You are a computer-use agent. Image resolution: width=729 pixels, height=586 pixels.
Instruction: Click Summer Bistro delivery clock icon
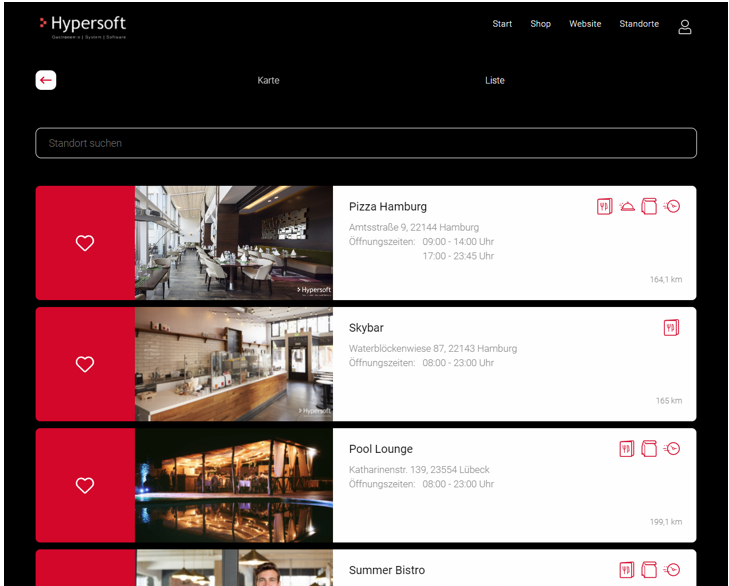pyautogui.click(x=671, y=570)
